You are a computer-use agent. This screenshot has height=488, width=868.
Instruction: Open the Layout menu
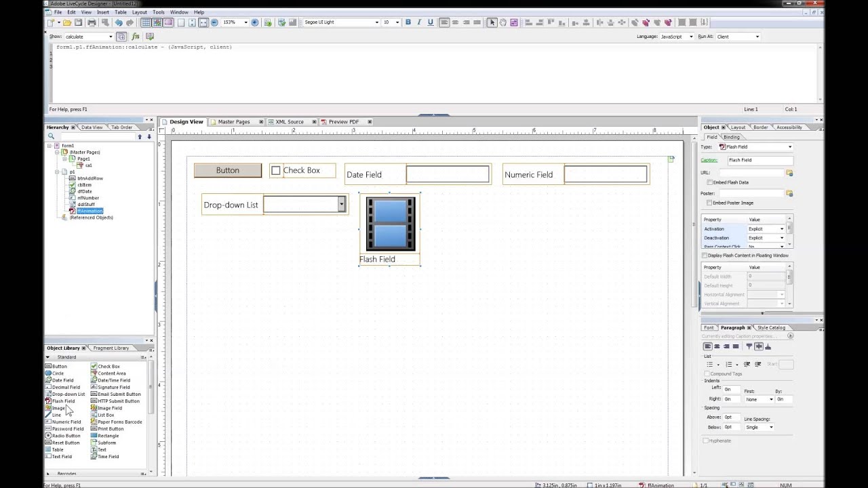pyautogui.click(x=139, y=12)
